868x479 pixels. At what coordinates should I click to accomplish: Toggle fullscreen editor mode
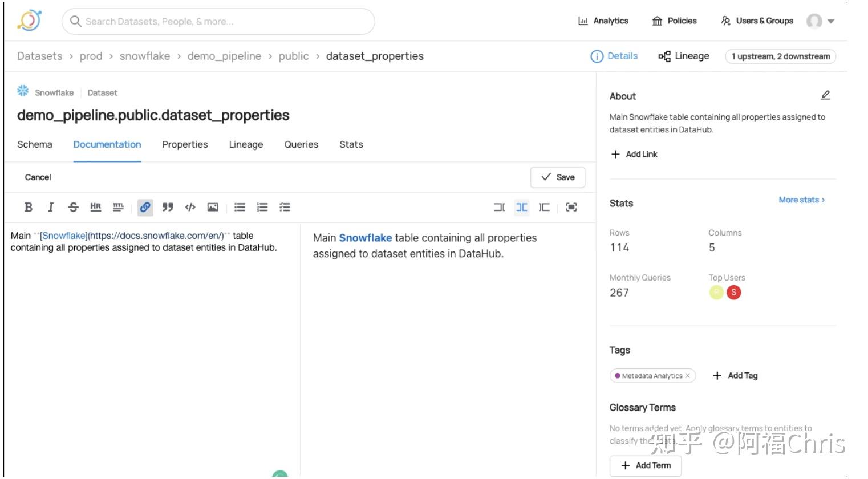[x=571, y=208]
